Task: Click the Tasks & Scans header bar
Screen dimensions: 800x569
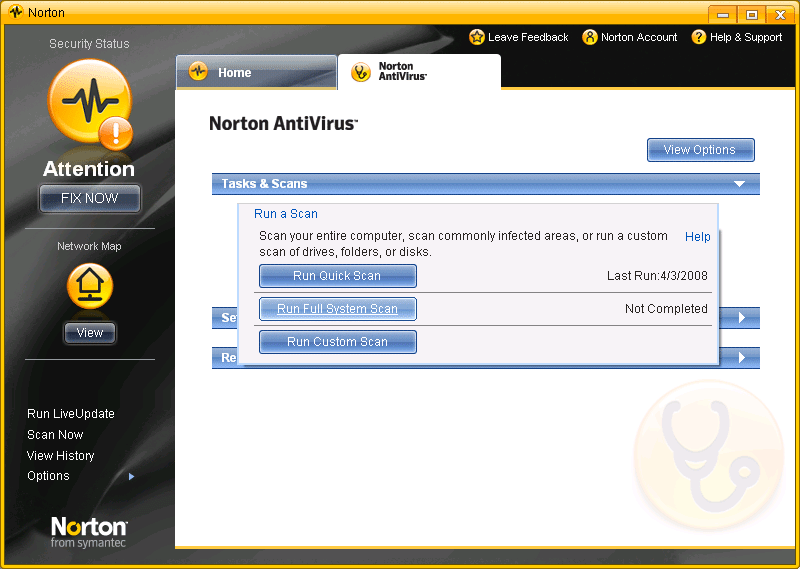Action: (486, 184)
